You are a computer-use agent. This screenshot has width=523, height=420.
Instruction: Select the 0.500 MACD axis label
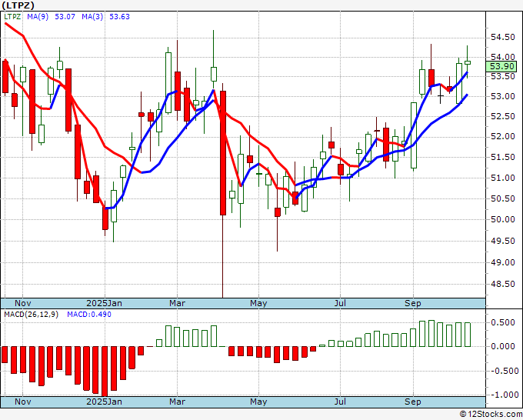[503, 322]
